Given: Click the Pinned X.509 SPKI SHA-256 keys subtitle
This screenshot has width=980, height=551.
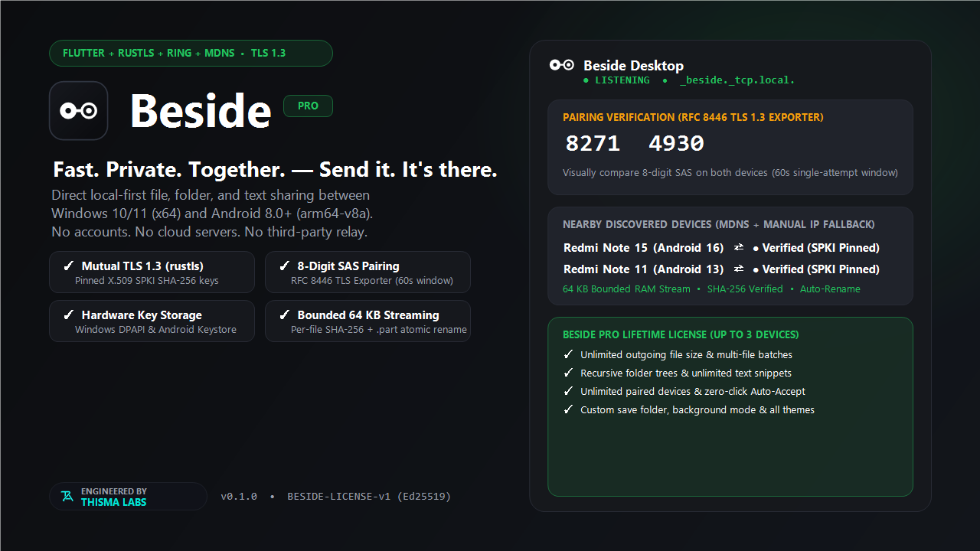Looking at the screenshot, I should click(x=147, y=281).
